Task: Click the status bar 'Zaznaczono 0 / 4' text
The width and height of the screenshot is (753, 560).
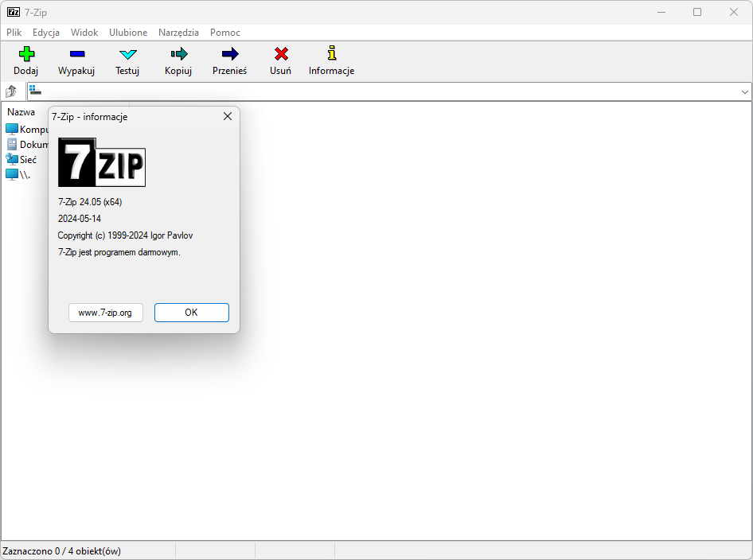Action: (x=61, y=551)
